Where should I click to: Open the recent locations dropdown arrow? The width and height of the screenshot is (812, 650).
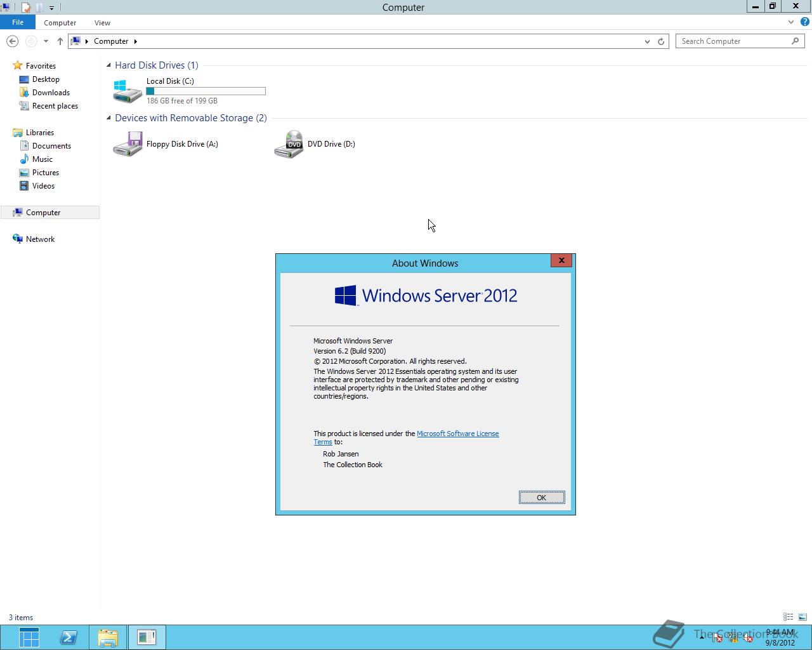[46, 41]
